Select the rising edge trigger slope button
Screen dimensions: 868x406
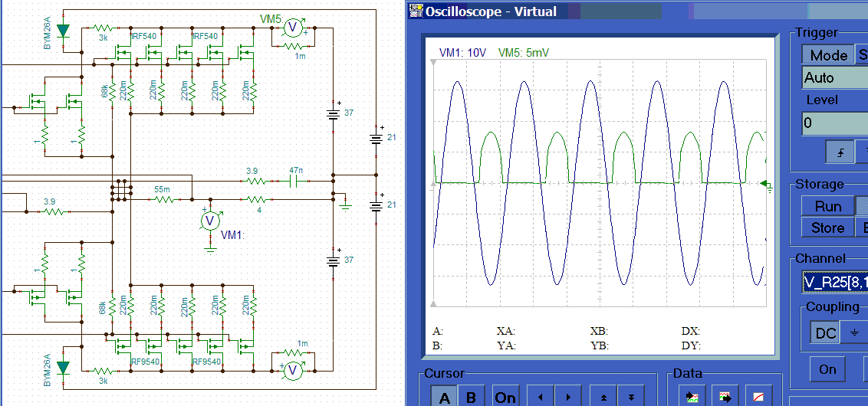840,151
